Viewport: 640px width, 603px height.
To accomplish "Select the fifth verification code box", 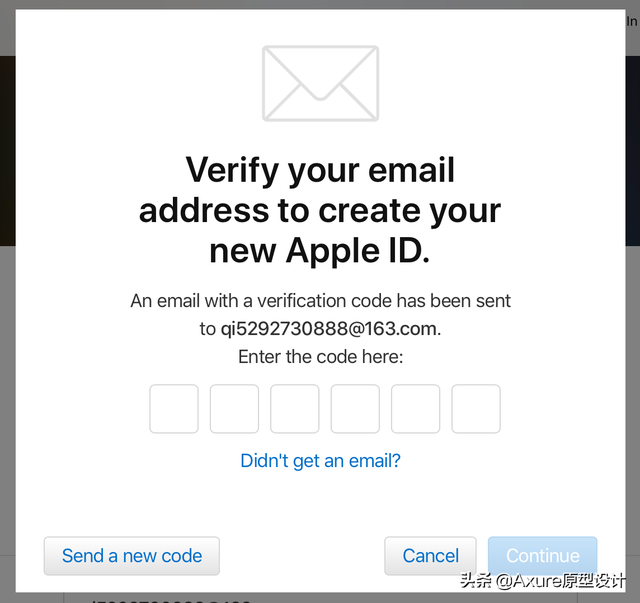I will [x=416, y=409].
